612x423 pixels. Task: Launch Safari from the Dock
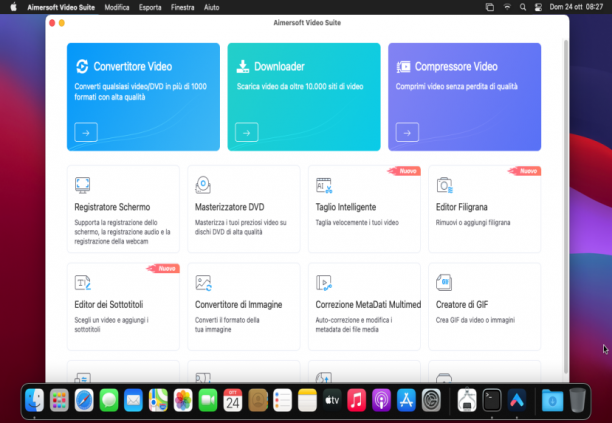coord(84,400)
